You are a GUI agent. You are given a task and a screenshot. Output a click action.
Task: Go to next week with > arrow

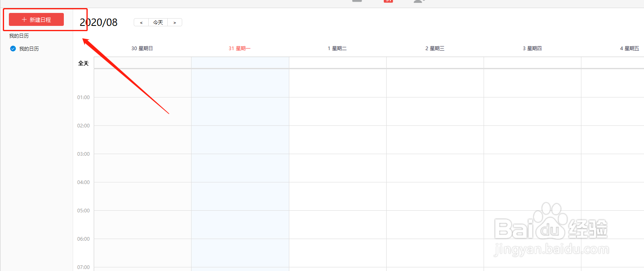175,22
